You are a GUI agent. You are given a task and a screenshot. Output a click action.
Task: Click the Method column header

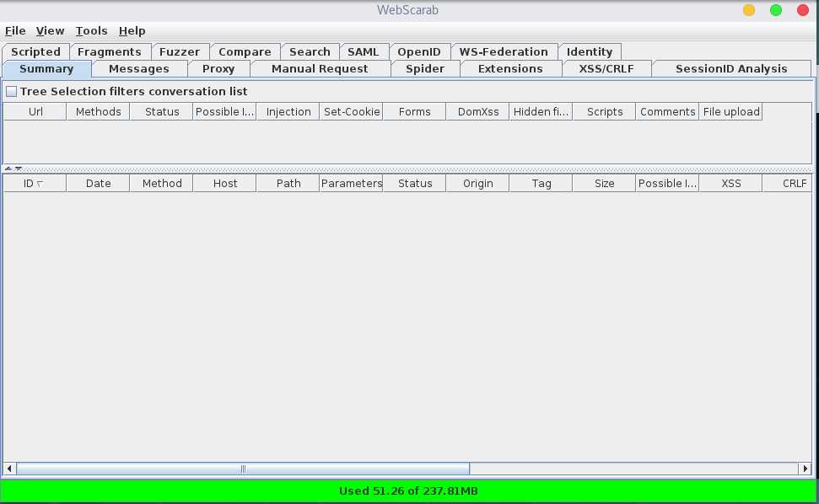161,184
